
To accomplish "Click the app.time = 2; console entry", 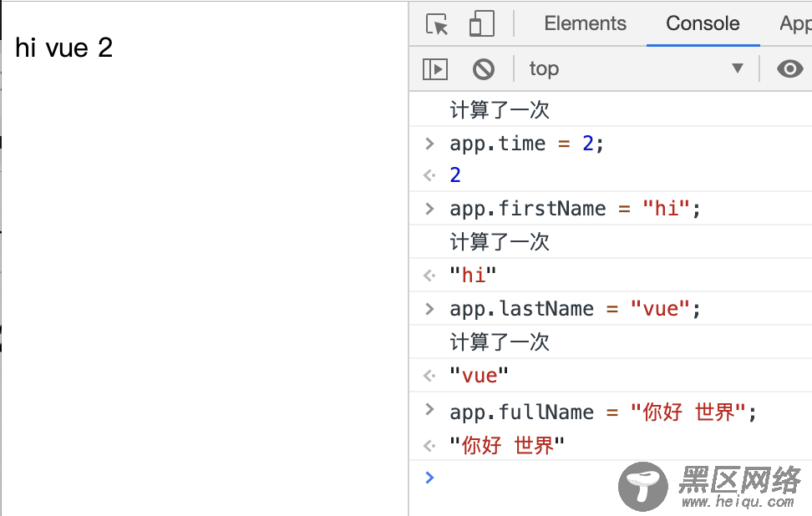I will click(526, 144).
